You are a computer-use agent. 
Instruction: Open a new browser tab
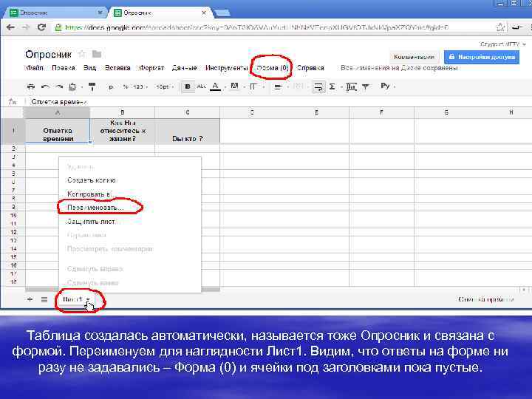[222, 13]
